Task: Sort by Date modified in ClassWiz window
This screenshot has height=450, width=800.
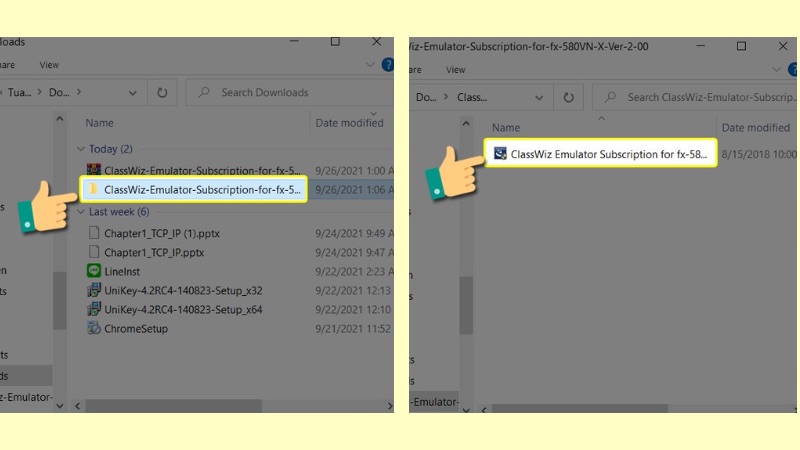Action: tap(756, 128)
